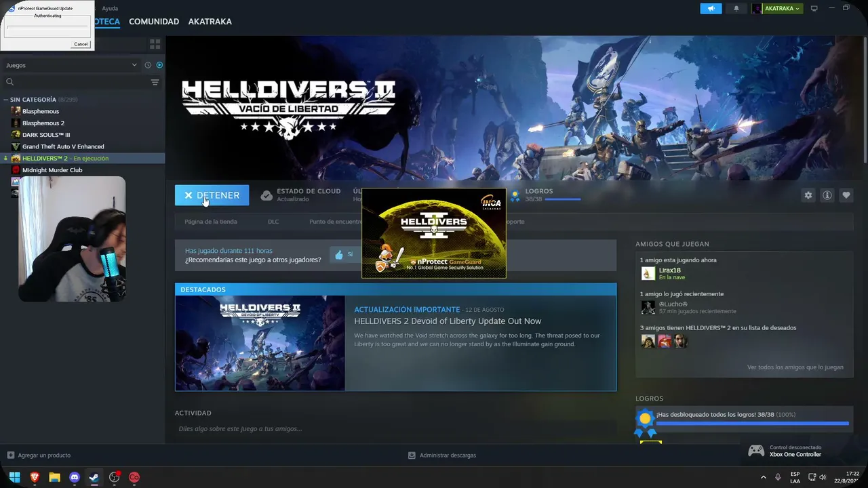Viewport: 868px width, 488px height.
Task: Toggle the ready-to-play filter icon
Action: pyautogui.click(x=159, y=65)
